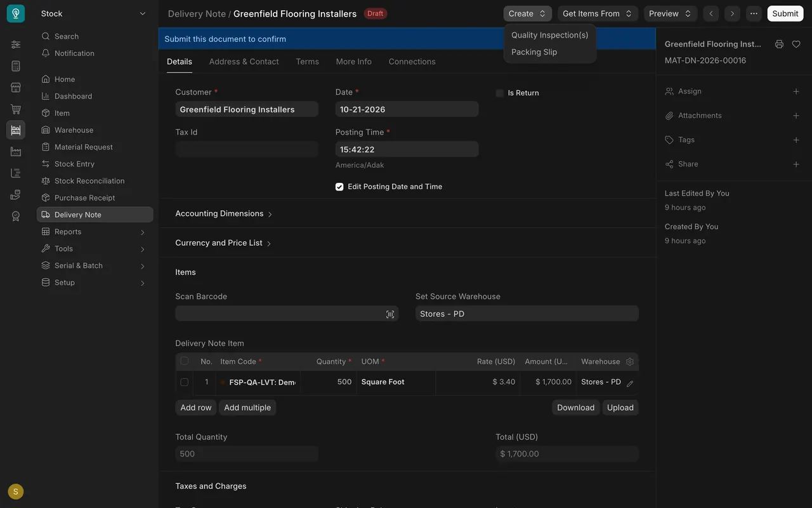Click the Set Source Warehouse field
The width and height of the screenshot is (812, 508).
coord(527,314)
